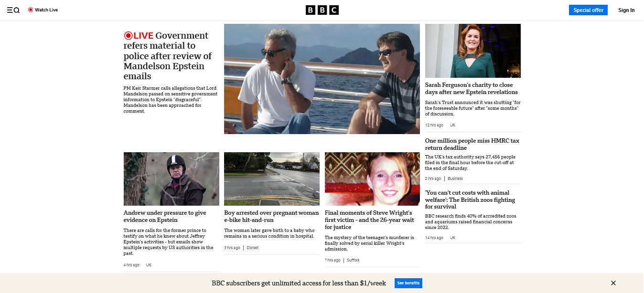Select the Business category tag
644x293 pixels.
[x=455, y=178]
